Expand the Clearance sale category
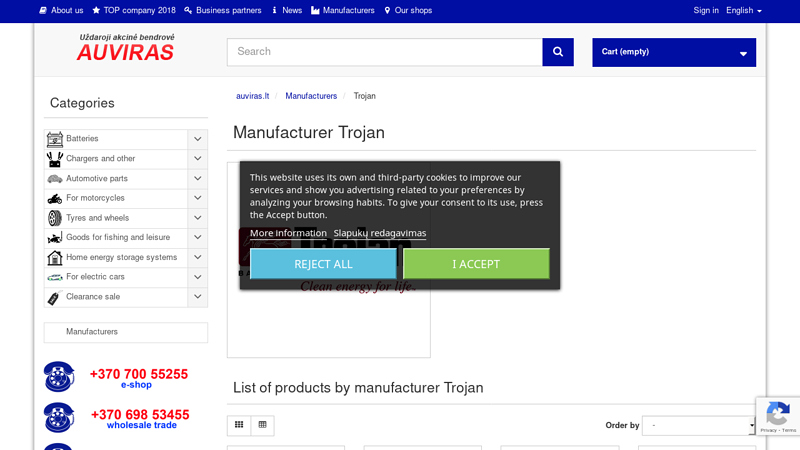This screenshot has height=450, width=800. coord(197,296)
